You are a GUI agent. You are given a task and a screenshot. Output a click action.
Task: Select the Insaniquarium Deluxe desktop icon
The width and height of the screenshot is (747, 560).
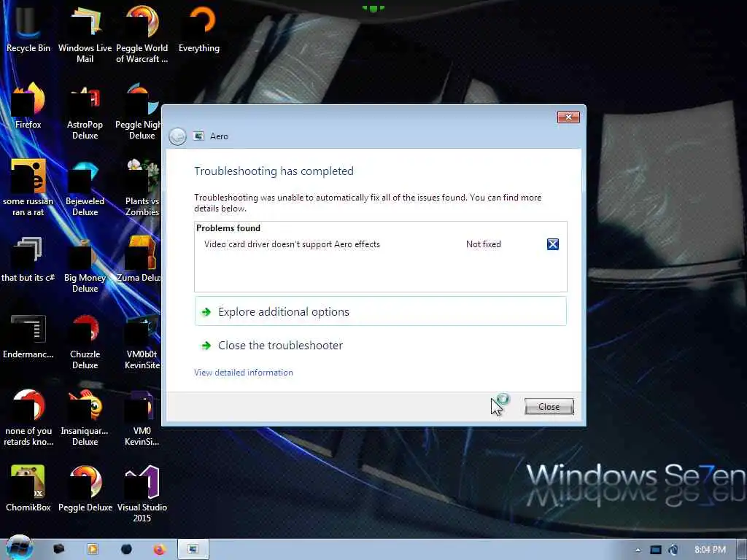tap(85, 417)
